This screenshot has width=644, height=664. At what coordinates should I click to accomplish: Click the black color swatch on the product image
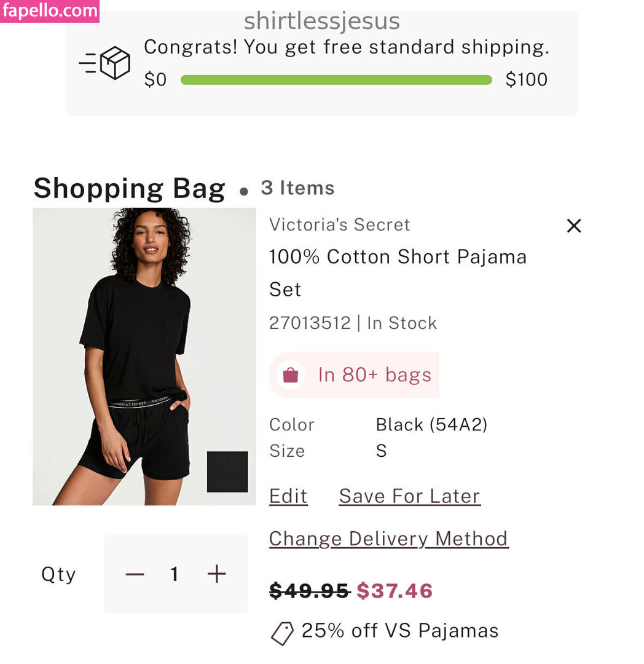tap(227, 472)
